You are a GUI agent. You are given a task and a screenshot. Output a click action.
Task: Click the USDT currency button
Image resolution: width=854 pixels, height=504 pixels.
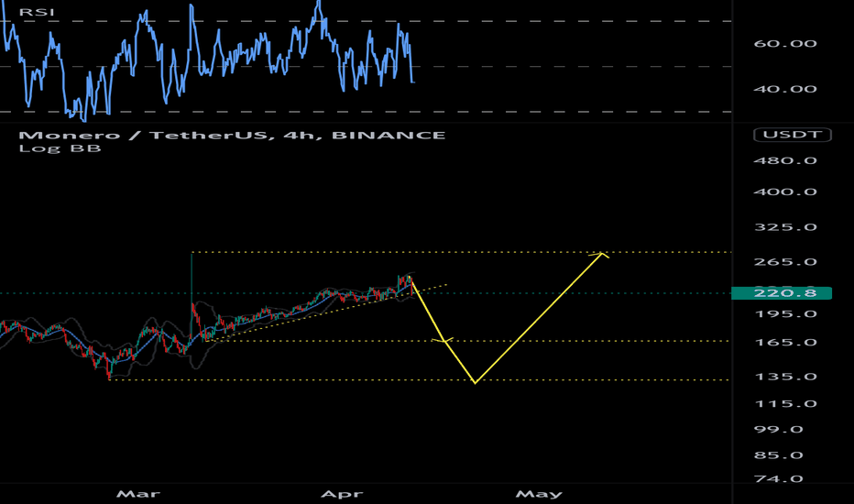coord(793,135)
